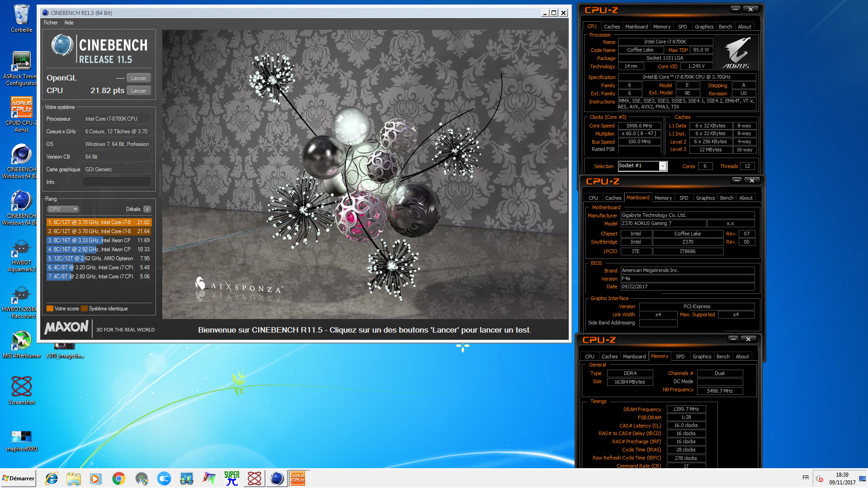
Task: Open the Screenshot desktop icon
Action: [x=21, y=390]
